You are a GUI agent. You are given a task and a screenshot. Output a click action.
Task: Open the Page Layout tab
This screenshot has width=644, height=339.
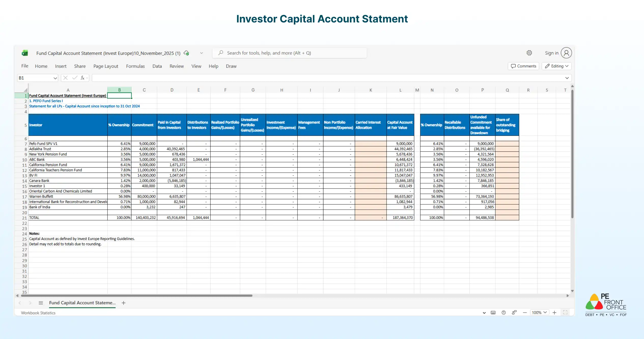point(106,66)
